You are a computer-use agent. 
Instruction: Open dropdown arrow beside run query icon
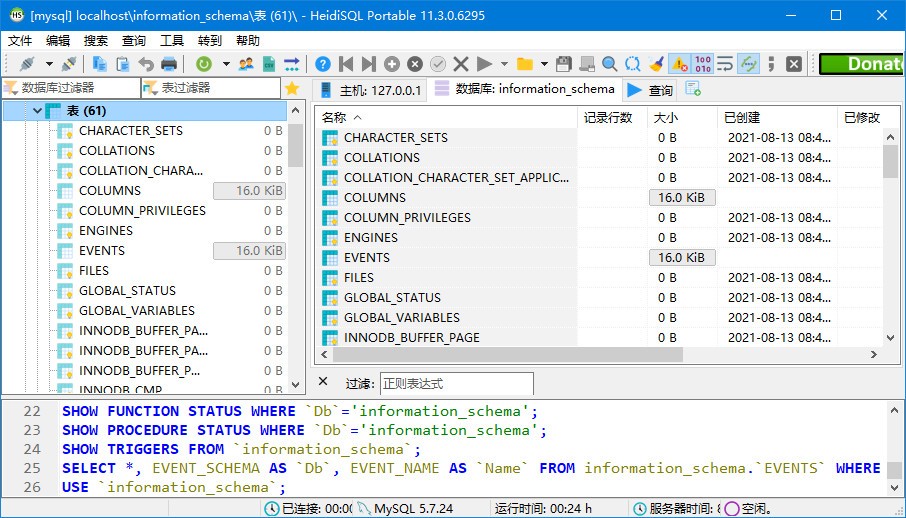coord(504,64)
